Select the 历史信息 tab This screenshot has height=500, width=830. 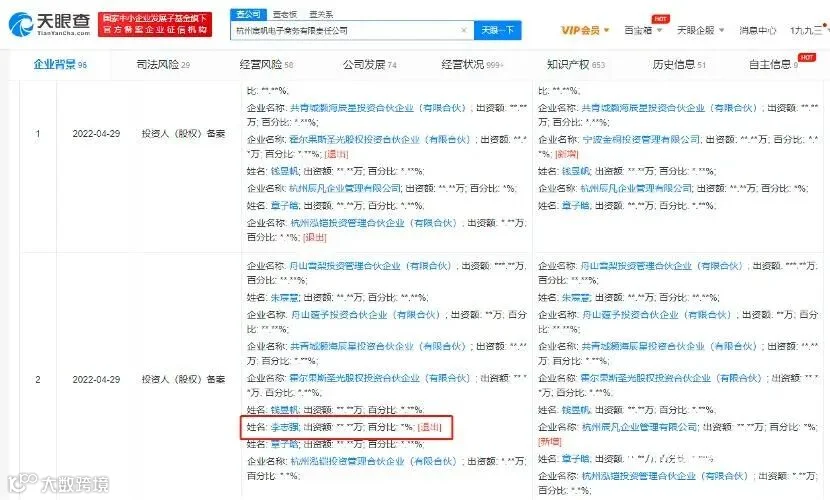pos(679,65)
